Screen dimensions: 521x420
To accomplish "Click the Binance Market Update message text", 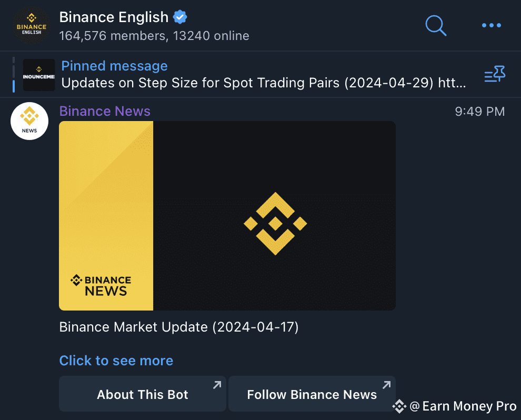I will coord(179,327).
